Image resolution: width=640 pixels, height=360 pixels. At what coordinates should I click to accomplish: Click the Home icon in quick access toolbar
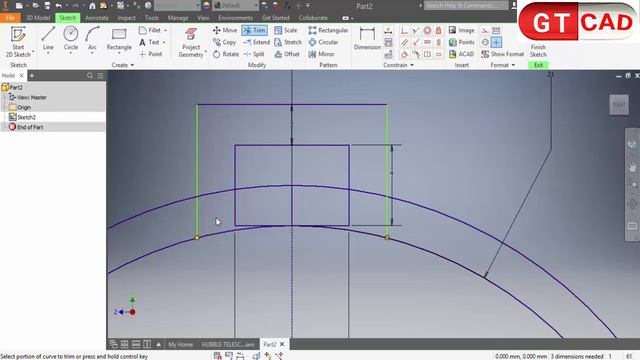click(x=92, y=5)
